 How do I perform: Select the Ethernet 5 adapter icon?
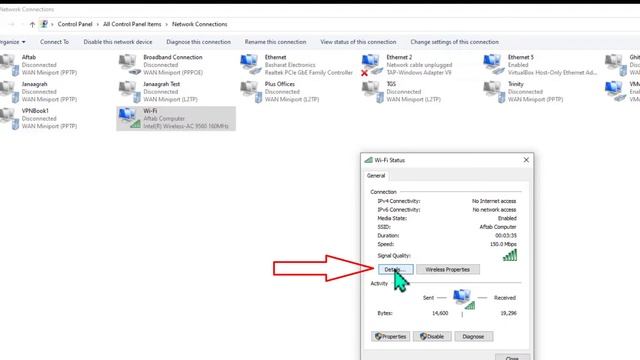(494, 65)
